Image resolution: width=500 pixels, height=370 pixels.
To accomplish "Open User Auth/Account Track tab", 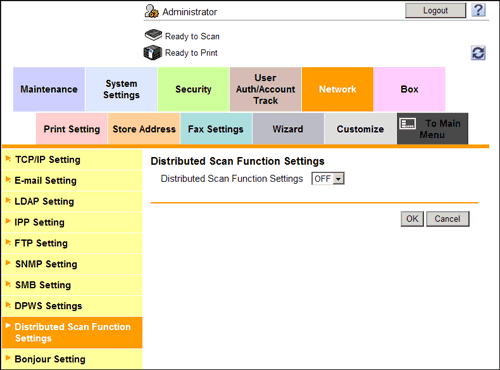I will (266, 89).
